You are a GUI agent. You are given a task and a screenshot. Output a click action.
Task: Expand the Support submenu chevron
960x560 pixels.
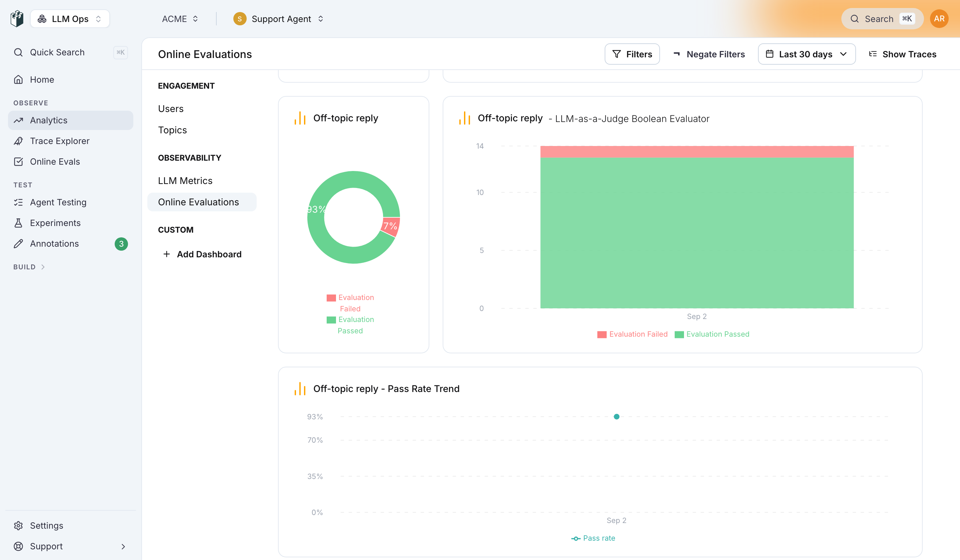point(123,546)
